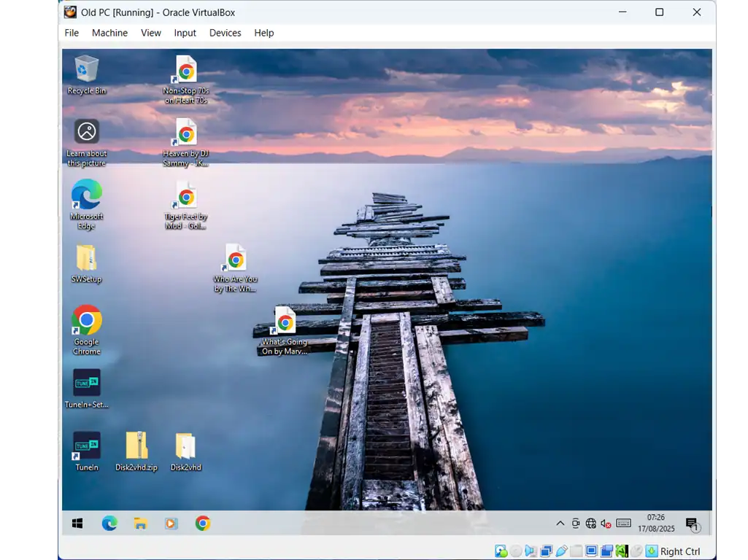Click the VirtualBox hard disk activity icon

[x=501, y=551]
